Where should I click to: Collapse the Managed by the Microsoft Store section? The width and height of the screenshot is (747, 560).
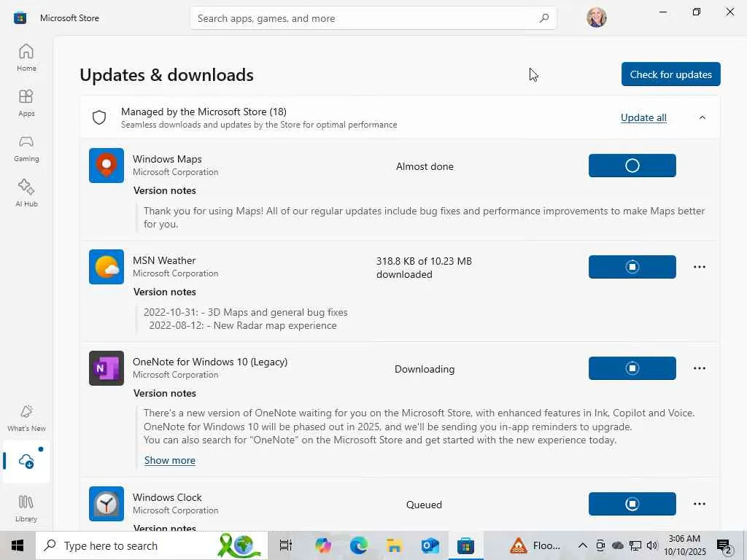click(x=703, y=117)
